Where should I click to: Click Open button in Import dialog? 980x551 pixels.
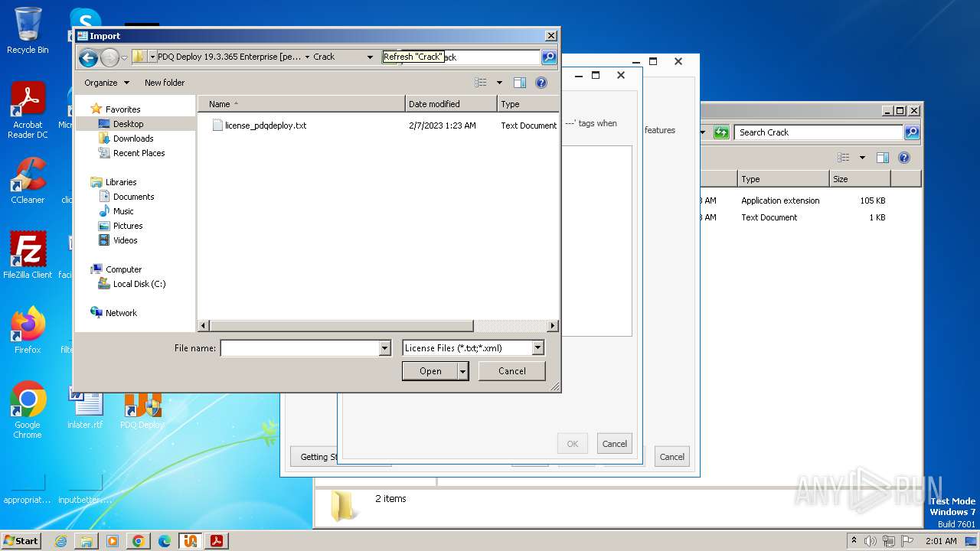click(430, 371)
